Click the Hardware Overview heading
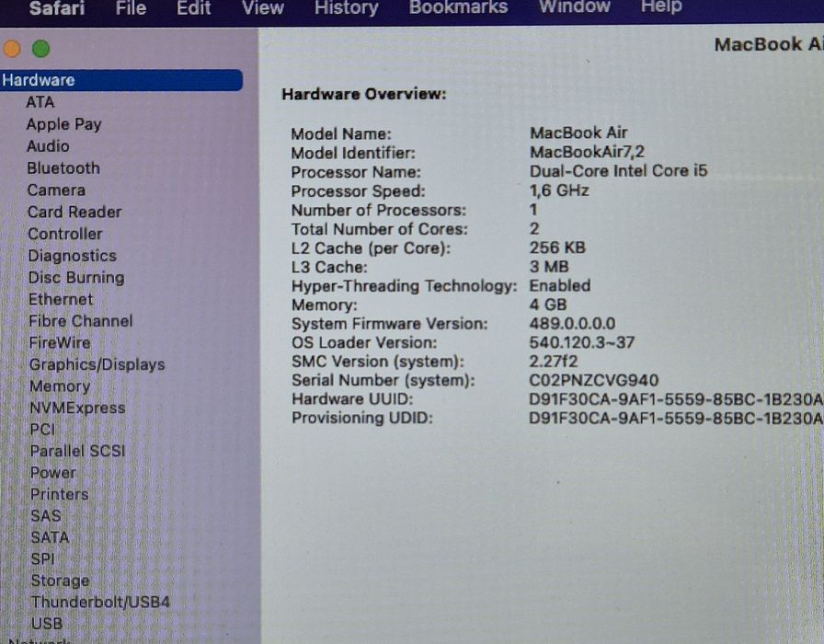Screen dimensions: 824x644 pos(363,94)
